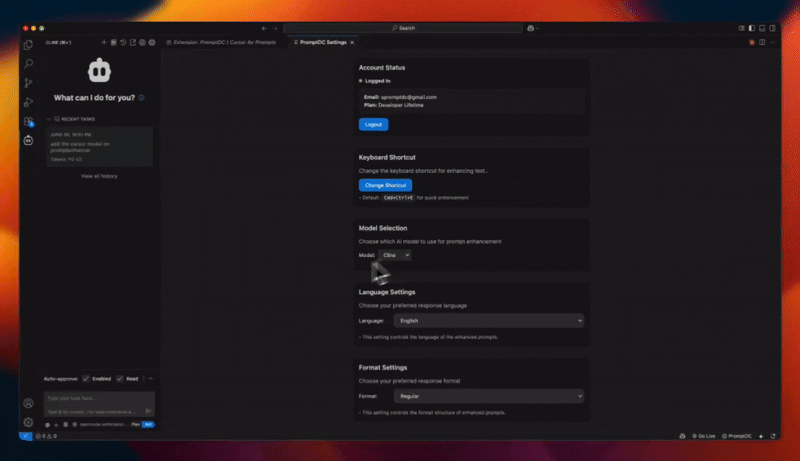
Task: Toggle the Auto-approve Enabled checkbox
Action: (x=86, y=379)
